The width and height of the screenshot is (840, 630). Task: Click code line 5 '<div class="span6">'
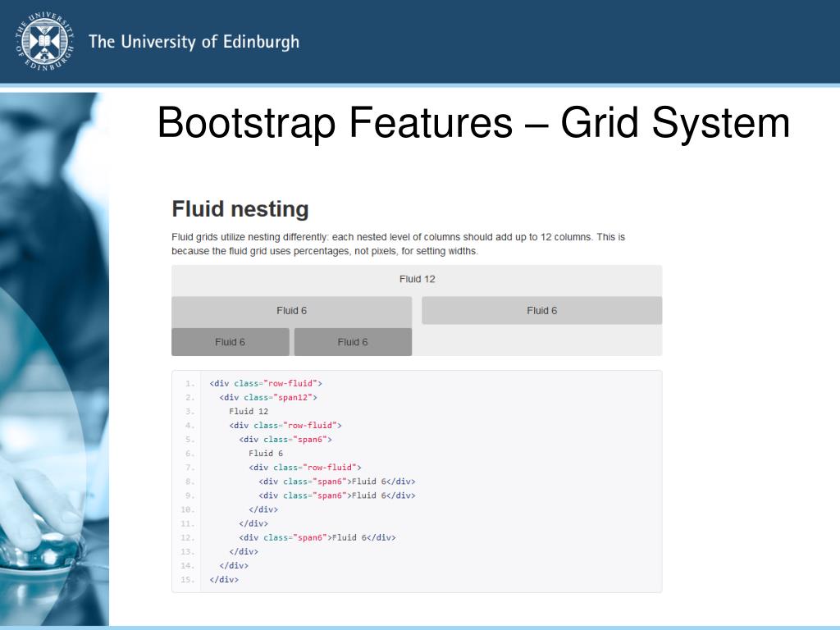click(285, 440)
